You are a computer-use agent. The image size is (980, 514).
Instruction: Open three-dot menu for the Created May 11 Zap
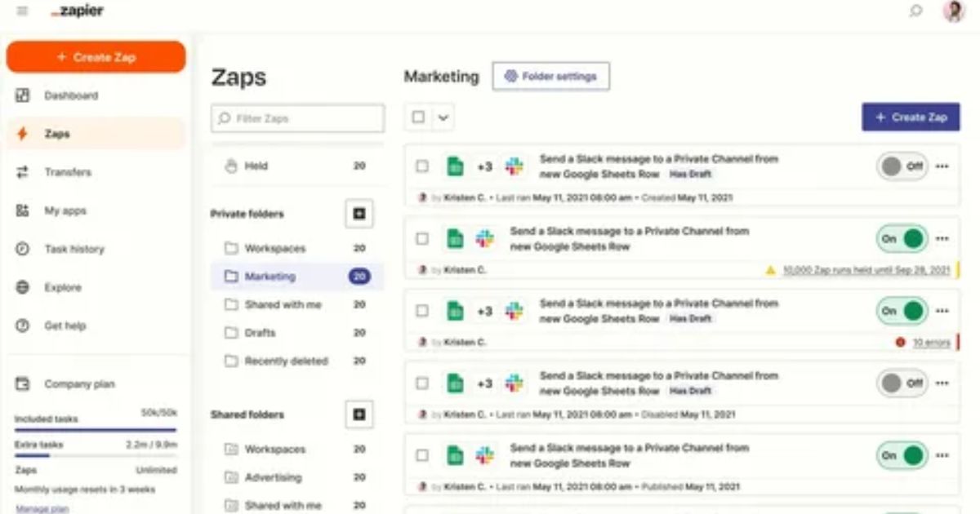[x=942, y=166]
